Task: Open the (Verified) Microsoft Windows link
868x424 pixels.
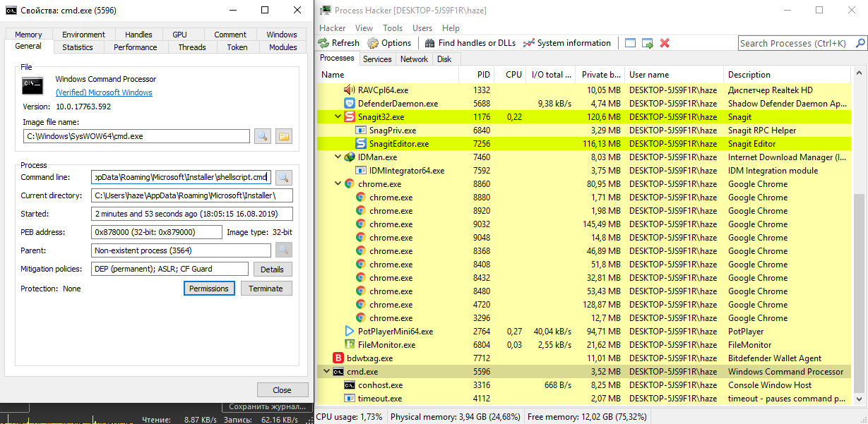Action: click(x=104, y=92)
